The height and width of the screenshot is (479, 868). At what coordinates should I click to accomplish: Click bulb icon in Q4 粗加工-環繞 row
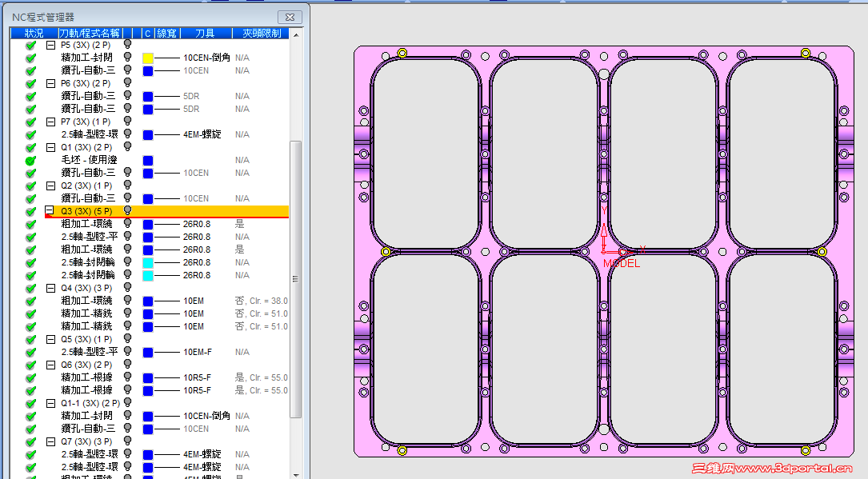[127, 301]
